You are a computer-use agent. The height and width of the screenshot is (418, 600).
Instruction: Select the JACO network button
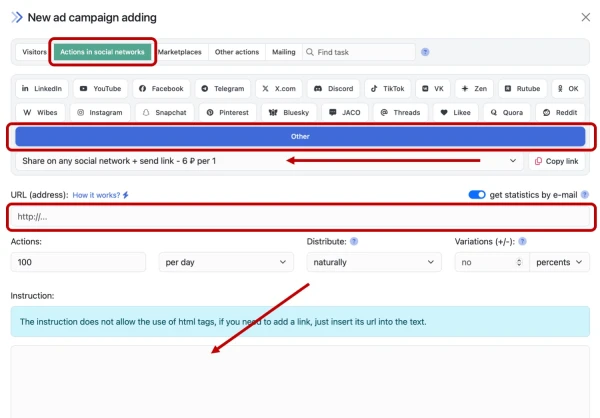pos(345,113)
